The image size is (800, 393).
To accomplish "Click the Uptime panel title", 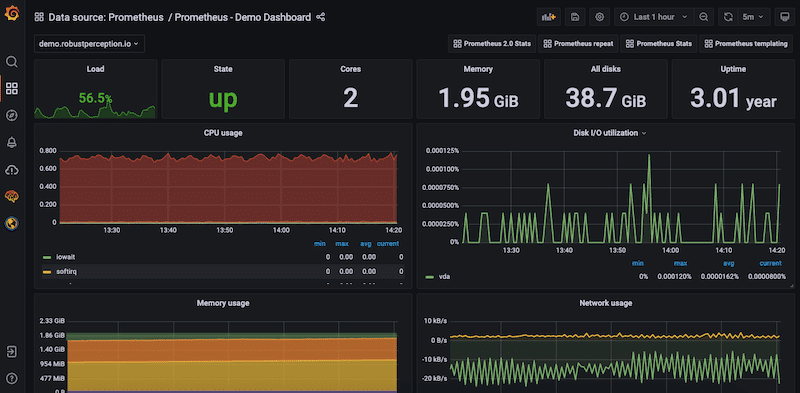I will coord(733,69).
